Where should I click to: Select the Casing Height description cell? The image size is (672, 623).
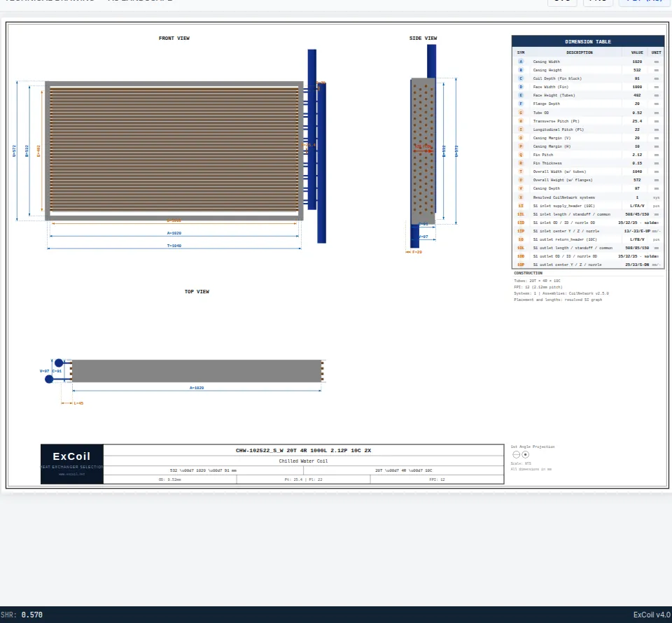pyautogui.click(x=547, y=70)
